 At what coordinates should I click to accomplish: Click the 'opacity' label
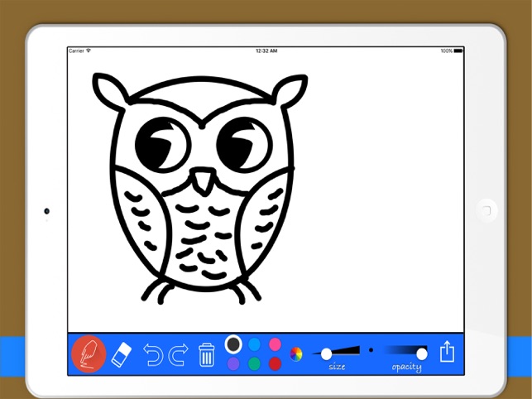(x=406, y=367)
